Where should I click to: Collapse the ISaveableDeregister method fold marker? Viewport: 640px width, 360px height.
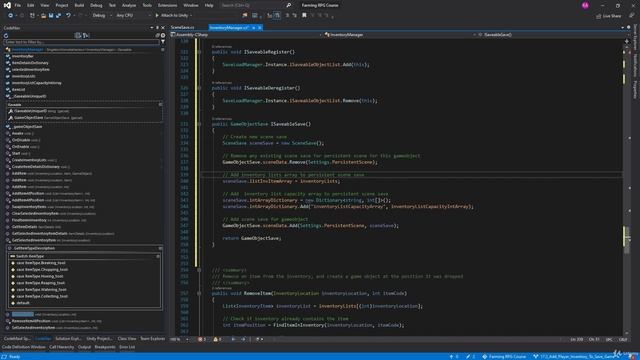[199, 88]
